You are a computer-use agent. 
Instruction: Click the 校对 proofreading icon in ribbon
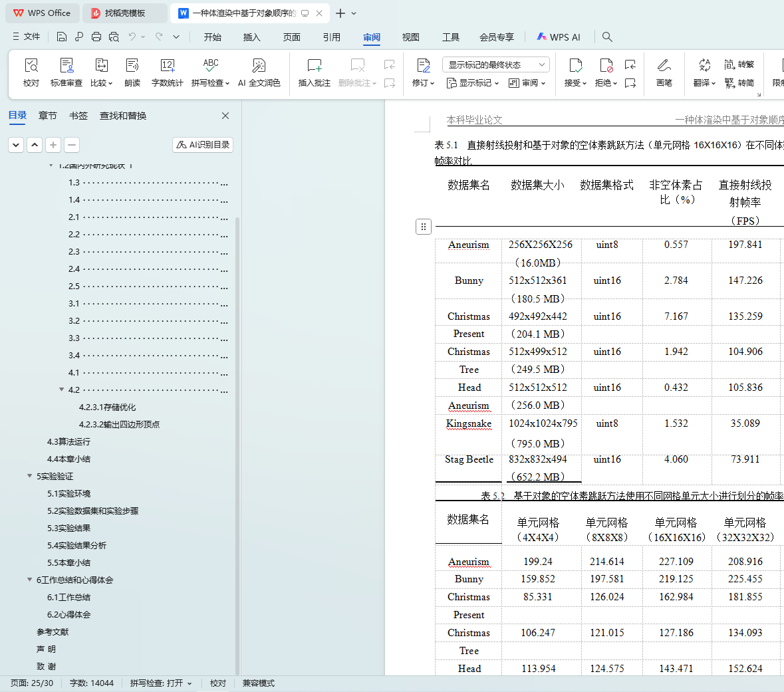tap(31, 72)
